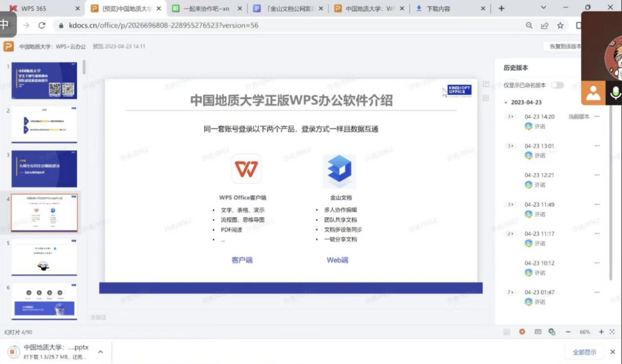Bookmark this page with the star icon
Image resolution: width=622 pixels, height=364 pixels.
(x=560, y=25)
